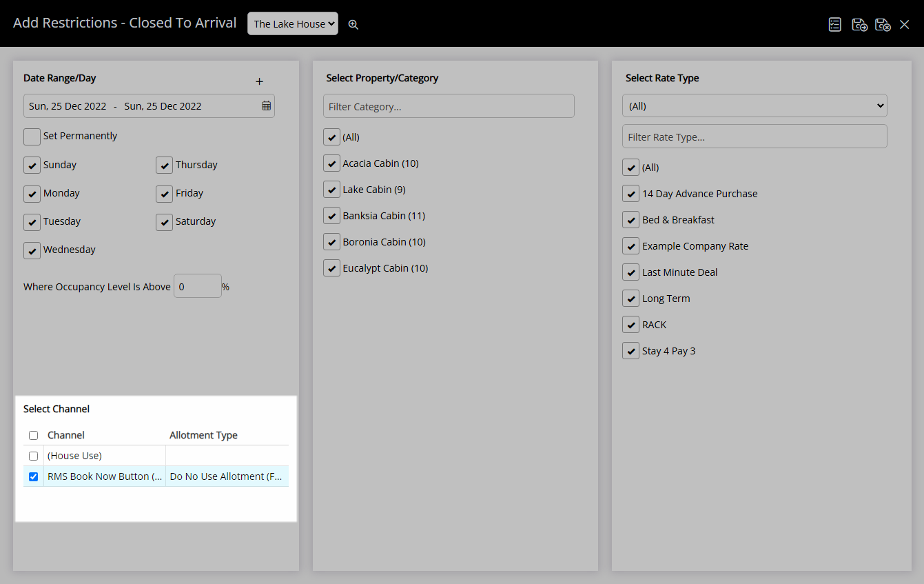Uncheck Bed & Breakfast rate
Image resolution: width=924 pixels, height=584 pixels.
[631, 220]
